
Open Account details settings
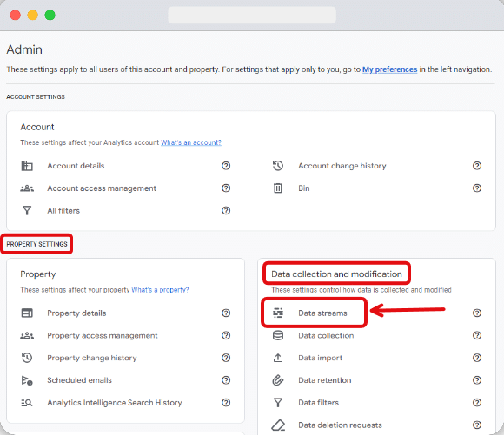click(76, 166)
